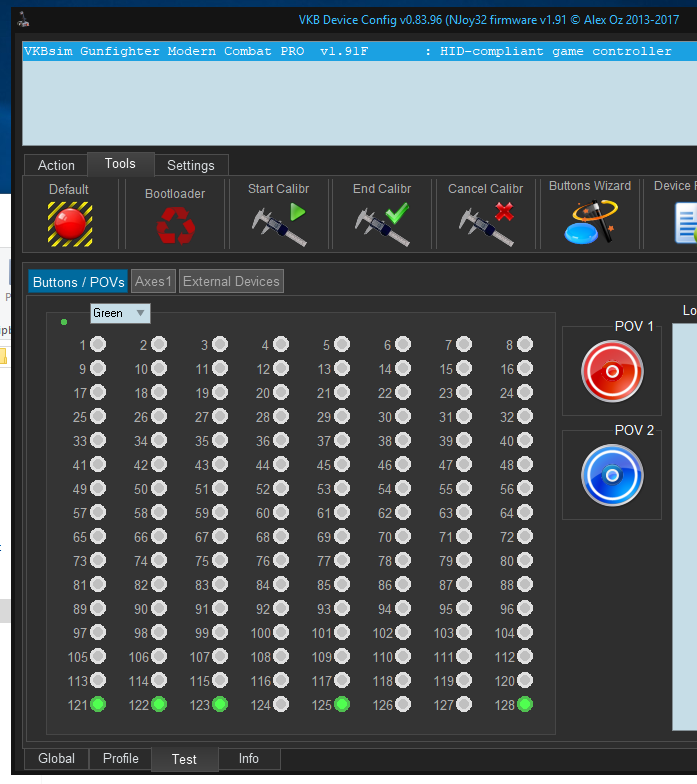Open the Info bottom tab

248,758
